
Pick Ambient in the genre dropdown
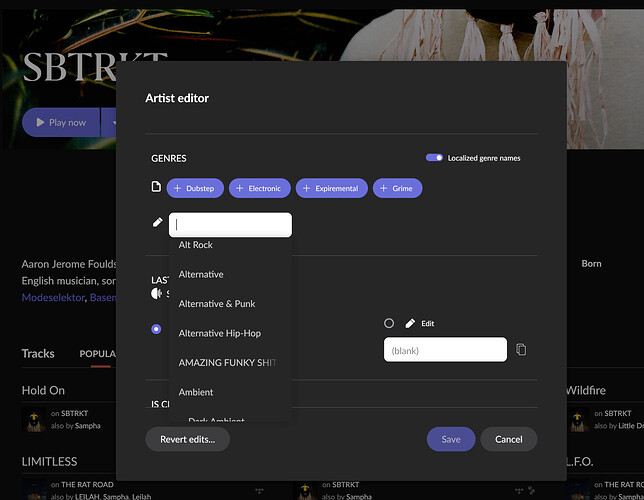pyautogui.click(x=196, y=392)
